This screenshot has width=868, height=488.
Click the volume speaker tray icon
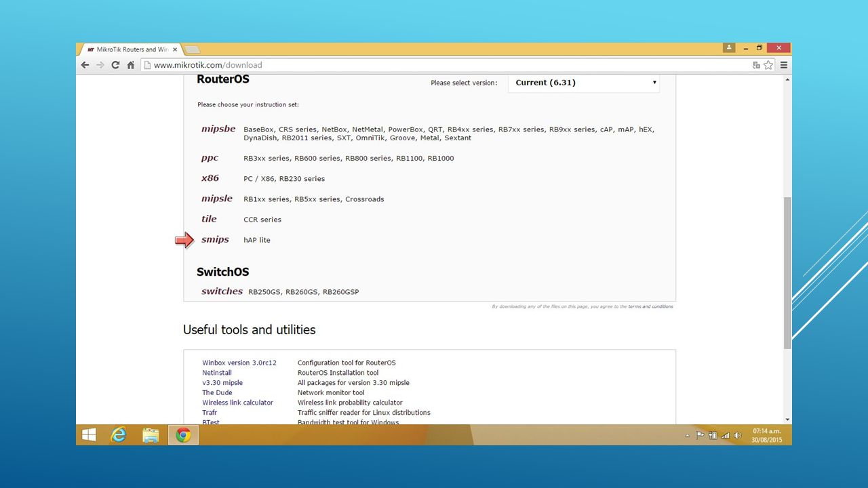click(737, 436)
